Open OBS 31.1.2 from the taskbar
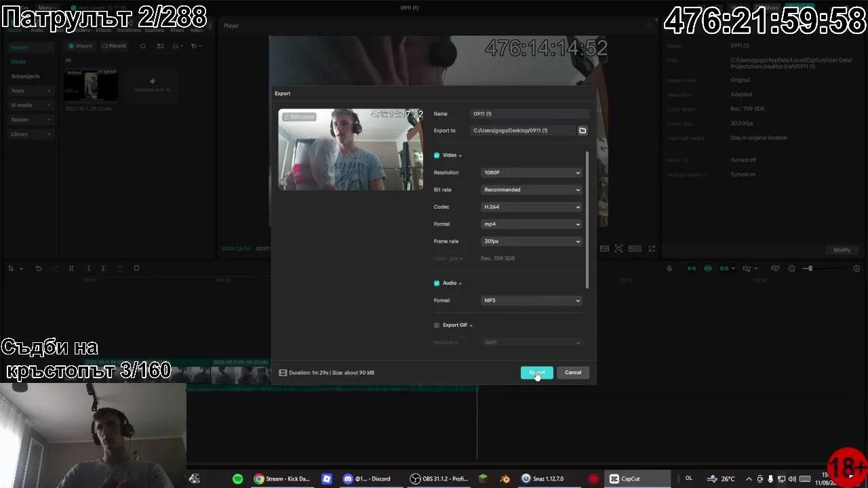Screen dimensions: 868x488 pyautogui.click(x=439, y=479)
